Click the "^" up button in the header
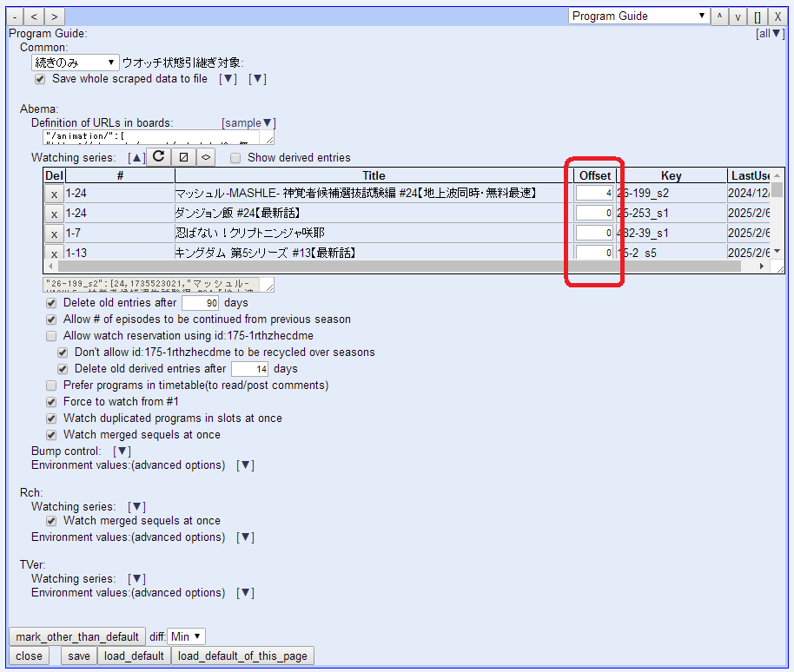Viewport: 794px width, 672px height. [719, 16]
